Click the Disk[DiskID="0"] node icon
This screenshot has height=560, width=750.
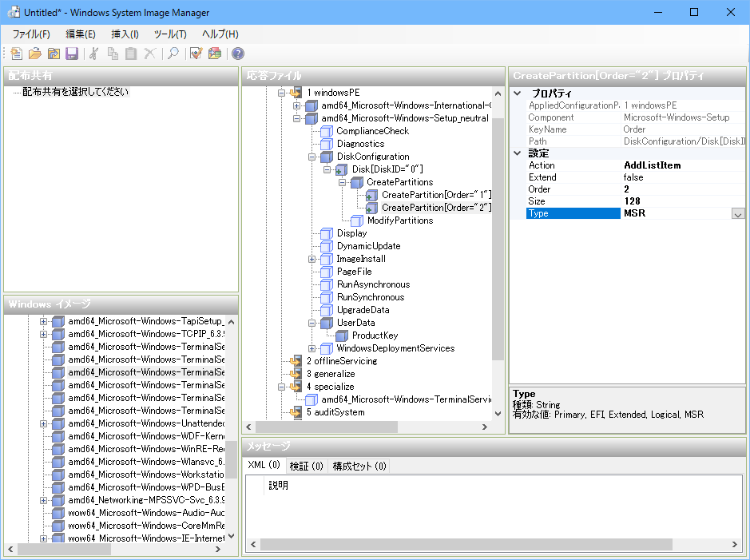pos(342,170)
